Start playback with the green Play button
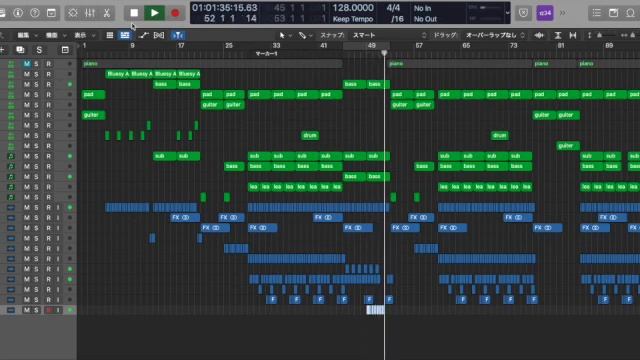The image size is (640, 360). (x=154, y=13)
